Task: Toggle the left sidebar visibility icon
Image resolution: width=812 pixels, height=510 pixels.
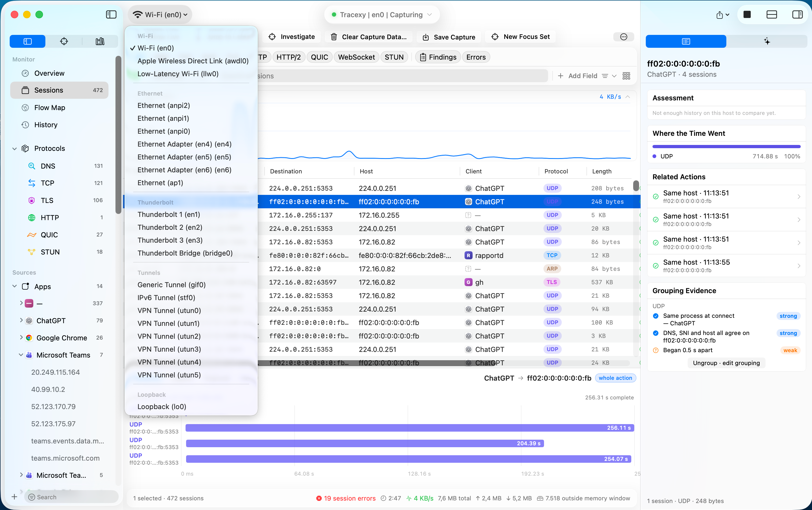Action: click(111, 14)
